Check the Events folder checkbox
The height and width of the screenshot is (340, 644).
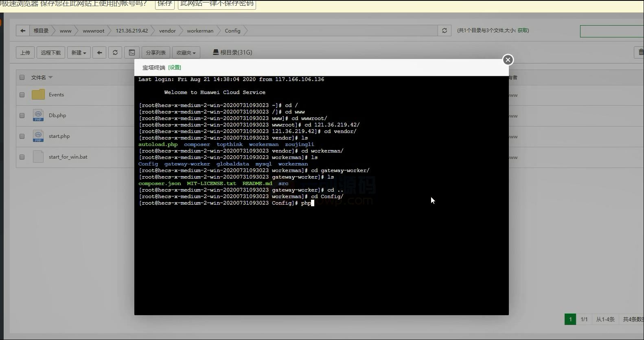pyautogui.click(x=22, y=95)
